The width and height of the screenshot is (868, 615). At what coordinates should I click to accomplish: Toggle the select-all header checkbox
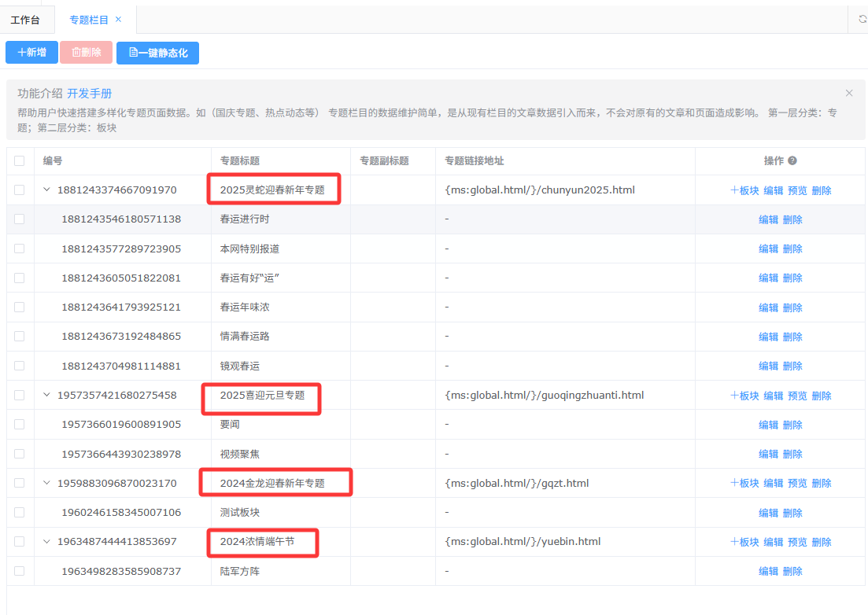20,161
